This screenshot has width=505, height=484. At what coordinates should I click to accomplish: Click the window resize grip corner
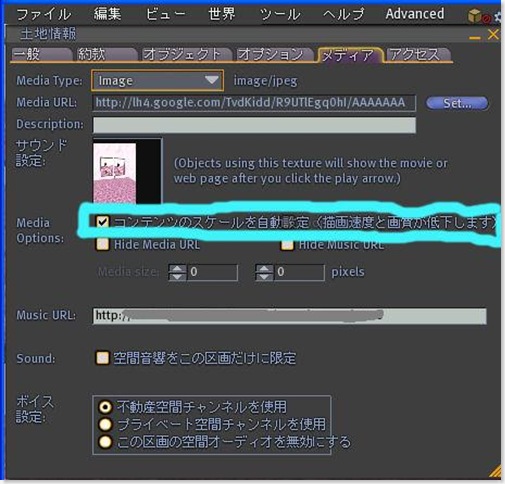495,473
